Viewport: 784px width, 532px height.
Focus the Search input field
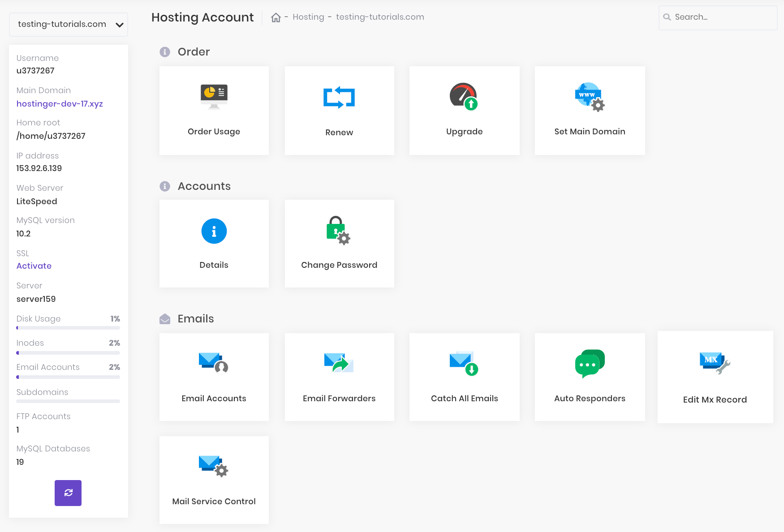(718, 17)
